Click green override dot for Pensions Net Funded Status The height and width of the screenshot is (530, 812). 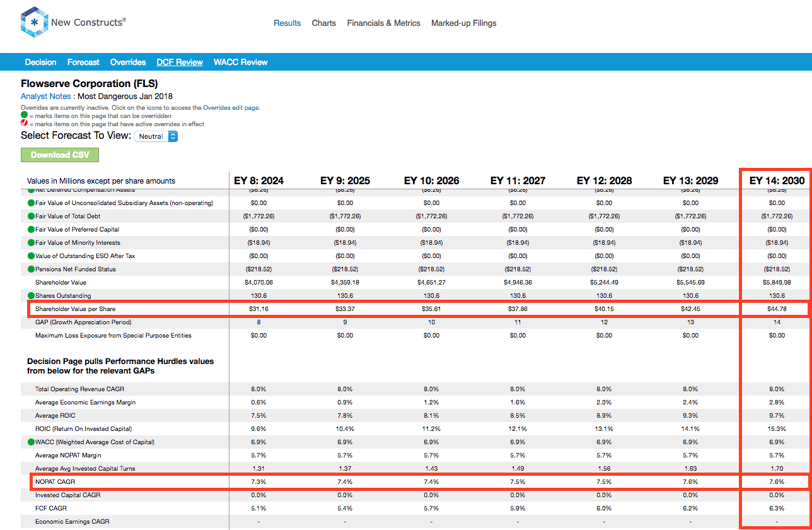(x=31, y=269)
